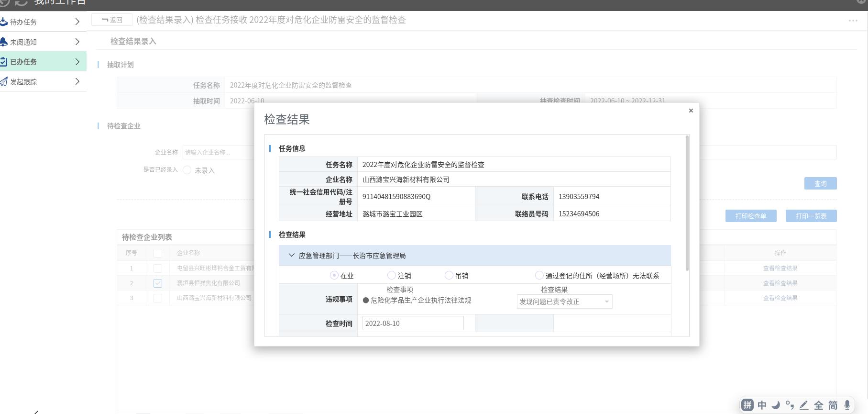Image resolution: width=868 pixels, height=414 pixels.
Task: Click the bell icon for 未阅通知
Action: pyautogui.click(x=3, y=42)
